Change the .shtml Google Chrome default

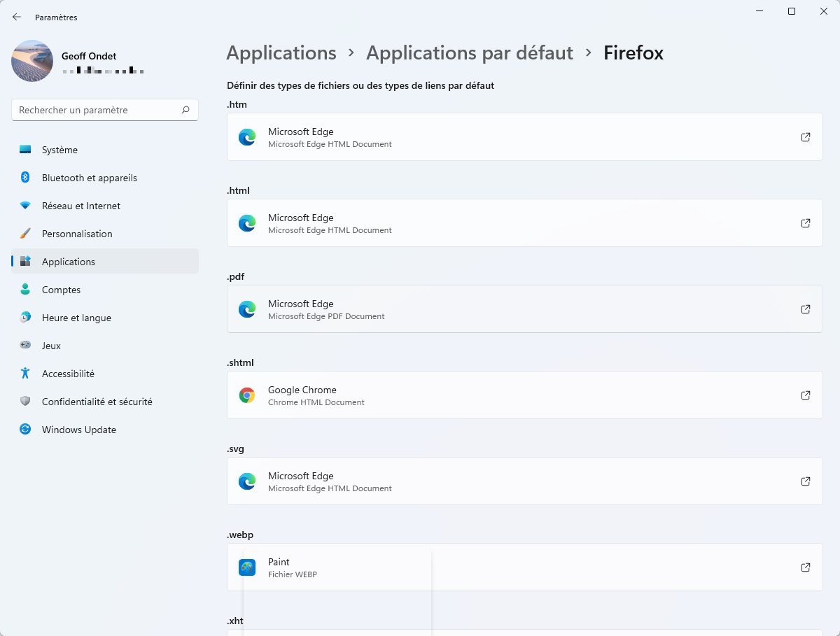524,395
